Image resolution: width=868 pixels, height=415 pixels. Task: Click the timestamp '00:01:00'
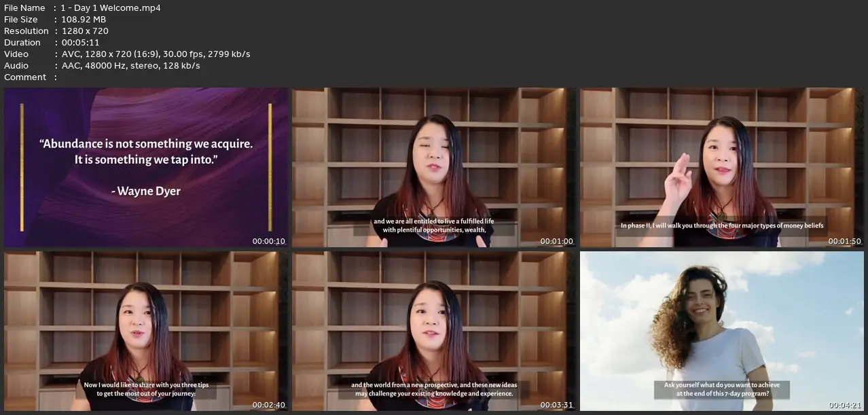point(557,242)
